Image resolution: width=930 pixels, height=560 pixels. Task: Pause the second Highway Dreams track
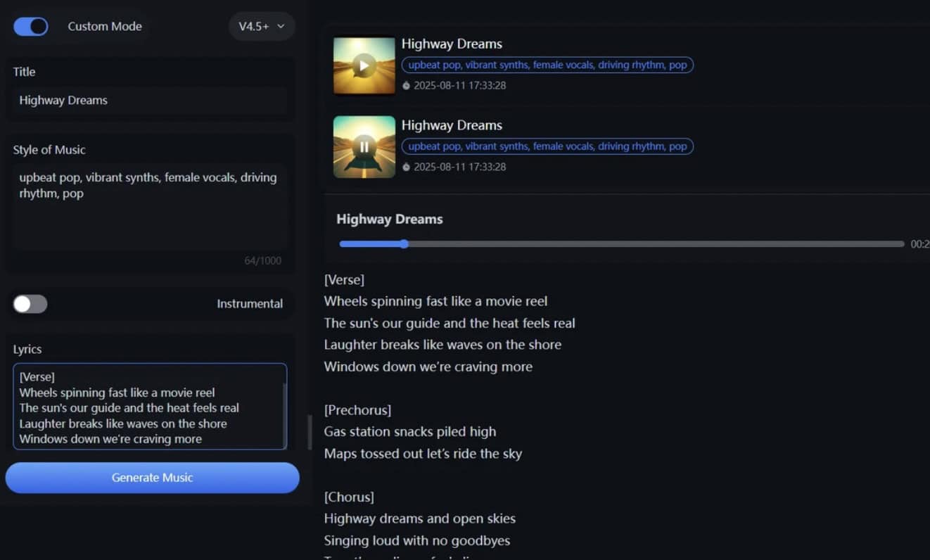[x=364, y=147]
